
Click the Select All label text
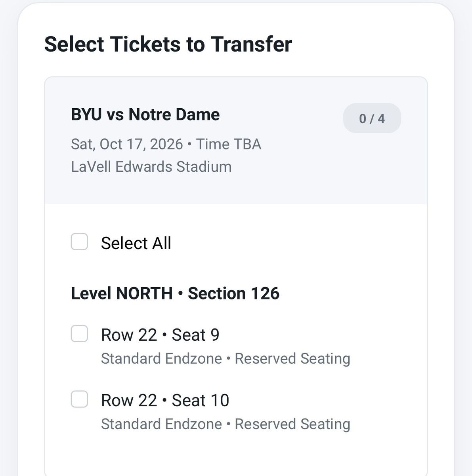tap(136, 243)
